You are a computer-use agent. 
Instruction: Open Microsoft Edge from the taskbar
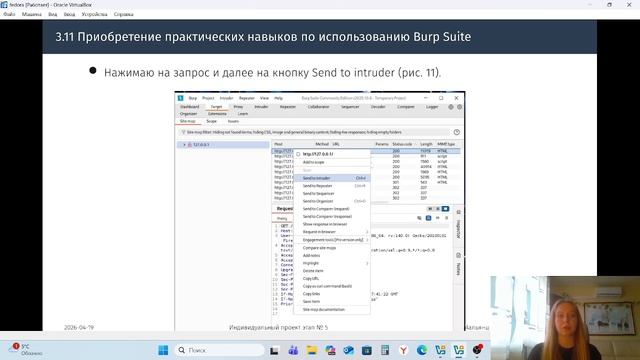coord(422,350)
